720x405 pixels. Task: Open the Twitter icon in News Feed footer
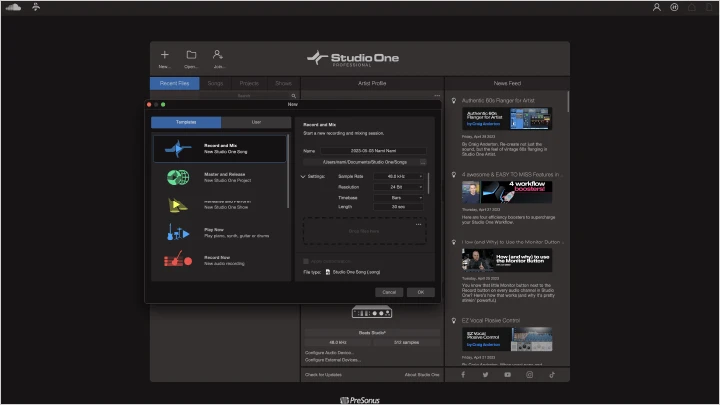[485, 375]
